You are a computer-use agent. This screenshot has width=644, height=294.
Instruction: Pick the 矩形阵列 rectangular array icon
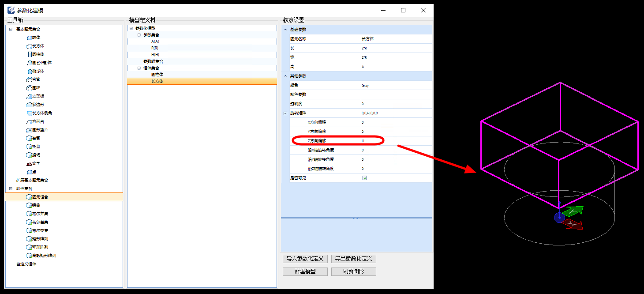(29, 239)
